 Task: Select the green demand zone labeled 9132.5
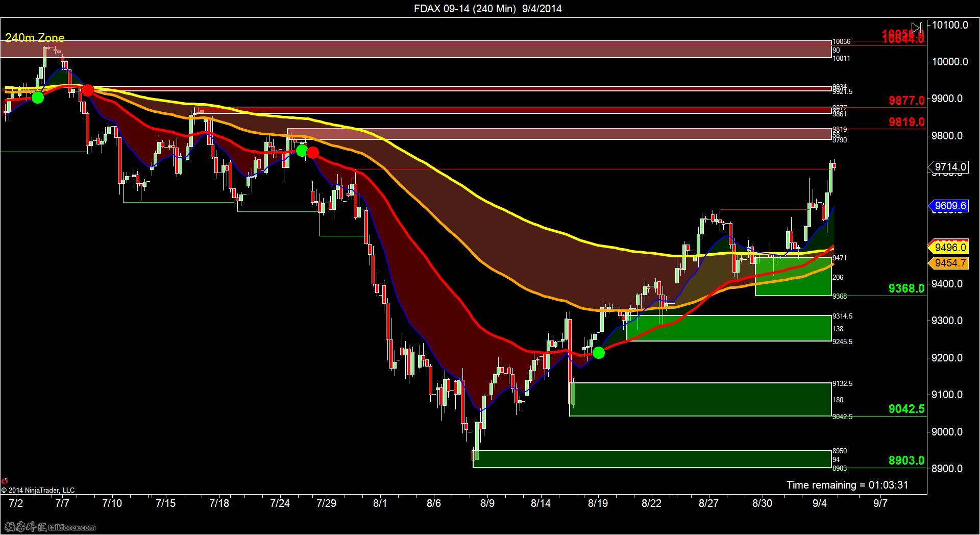(x=700, y=399)
